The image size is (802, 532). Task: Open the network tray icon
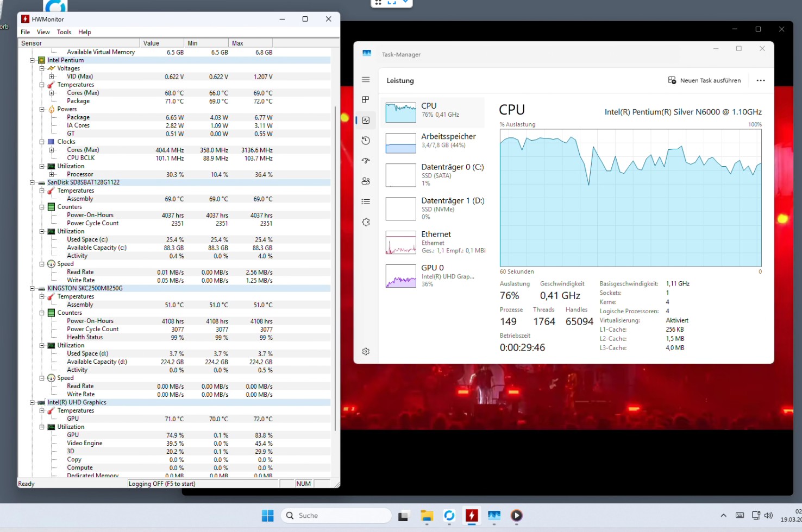pyautogui.click(x=756, y=515)
